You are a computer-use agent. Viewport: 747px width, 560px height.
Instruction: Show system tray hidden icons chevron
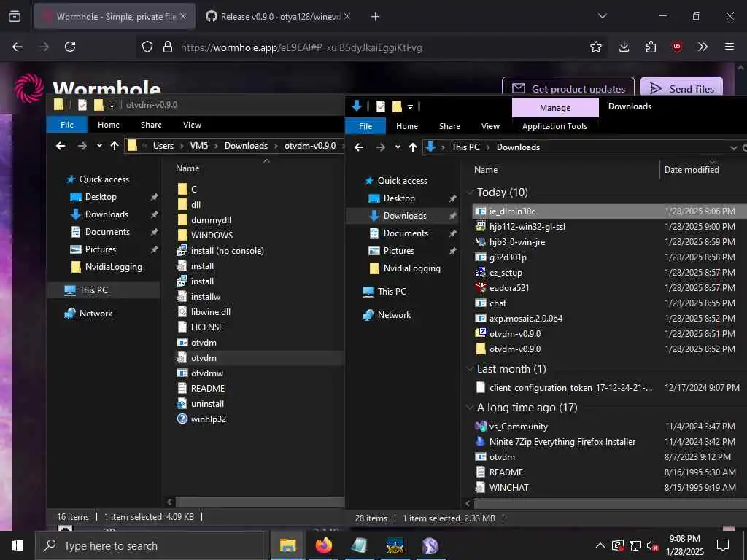[600, 545]
